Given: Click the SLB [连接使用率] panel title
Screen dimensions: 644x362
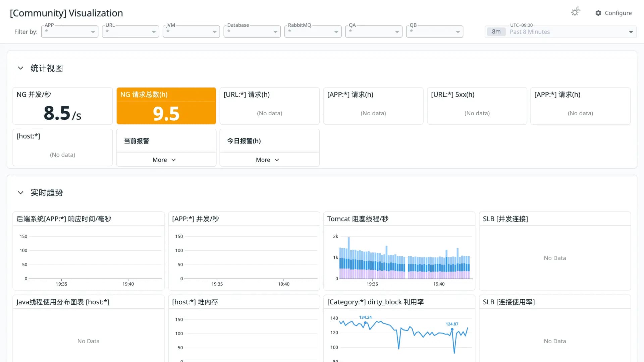Looking at the screenshot, I should click(x=508, y=302).
